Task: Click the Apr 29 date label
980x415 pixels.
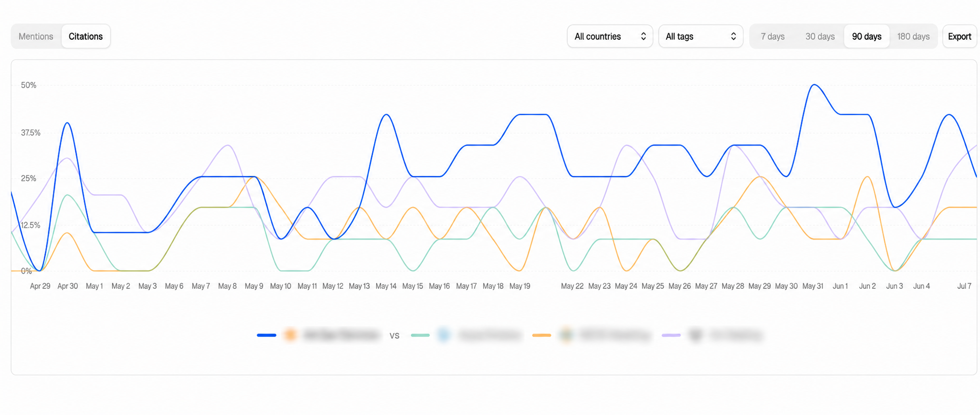Action: coord(40,286)
